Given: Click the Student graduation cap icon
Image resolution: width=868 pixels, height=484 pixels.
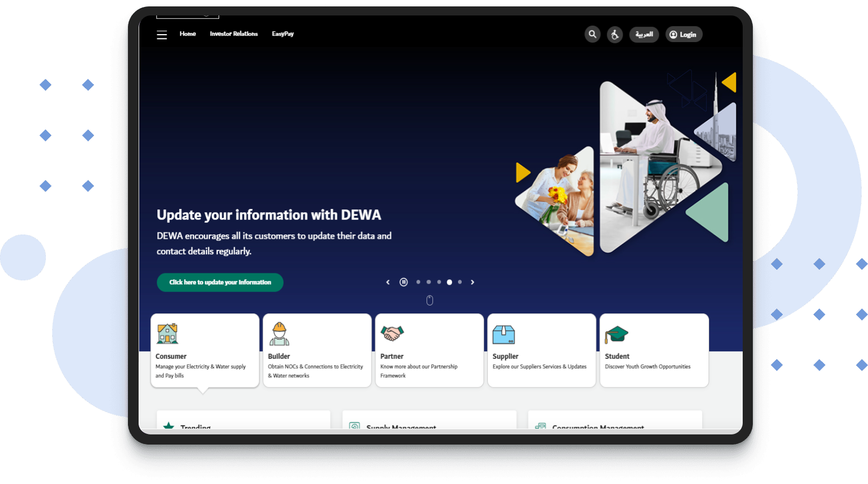Looking at the screenshot, I should click(x=616, y=335).
